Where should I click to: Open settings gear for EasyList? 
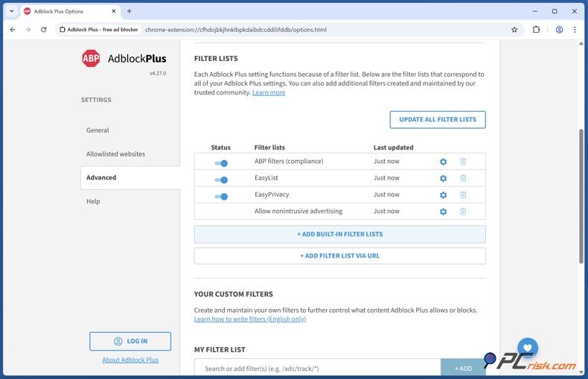443,178
